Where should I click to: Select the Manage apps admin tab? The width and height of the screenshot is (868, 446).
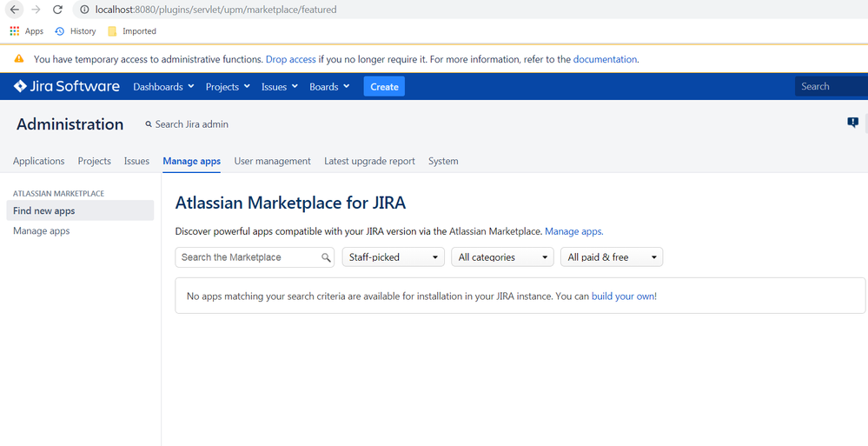[x=191, y=161]
